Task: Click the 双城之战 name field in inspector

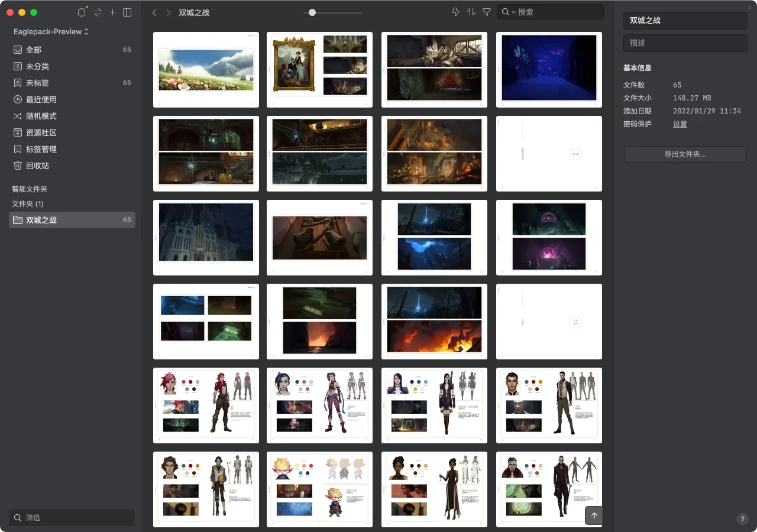Action: 685,20
